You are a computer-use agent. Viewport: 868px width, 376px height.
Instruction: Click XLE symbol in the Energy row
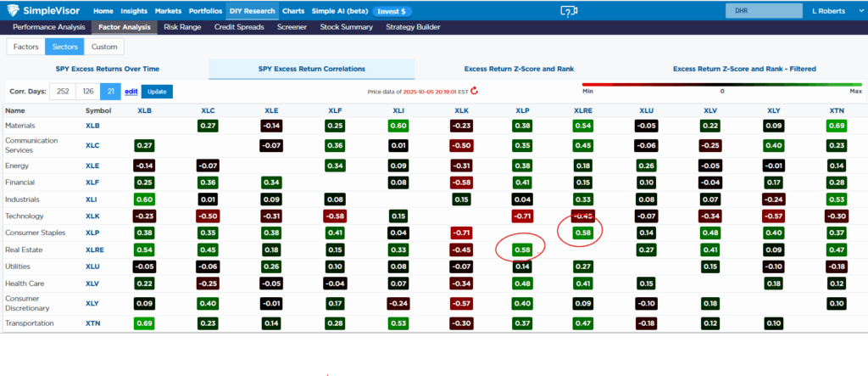tap(92, 166)
